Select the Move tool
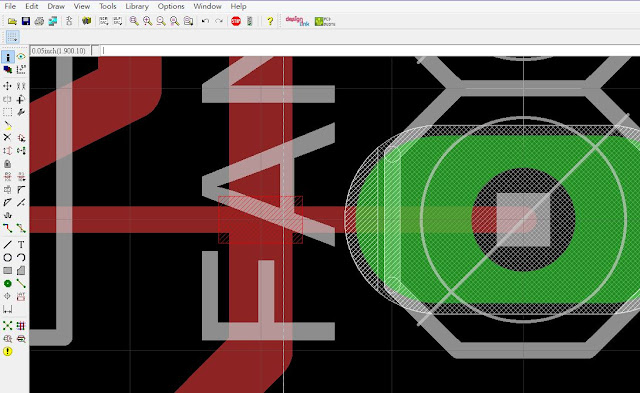Image resolution: width=640 pixels, height=393 pixels. (x=7, y=86)
